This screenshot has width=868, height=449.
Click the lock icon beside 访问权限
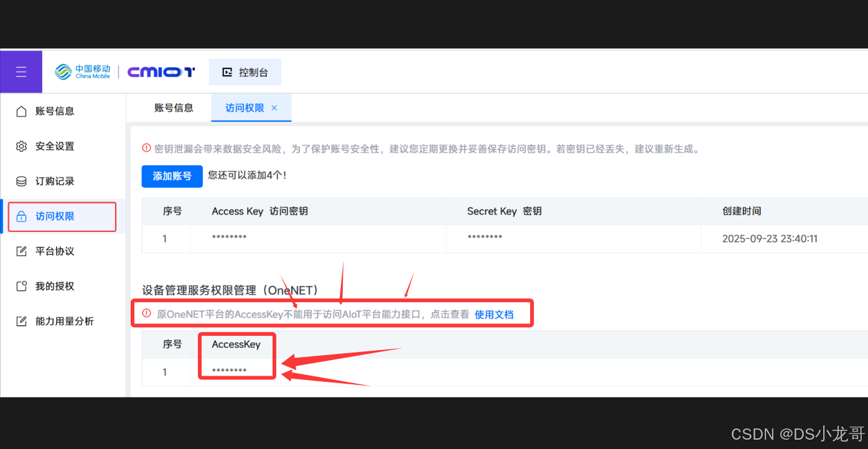click(x=21, y=216)
